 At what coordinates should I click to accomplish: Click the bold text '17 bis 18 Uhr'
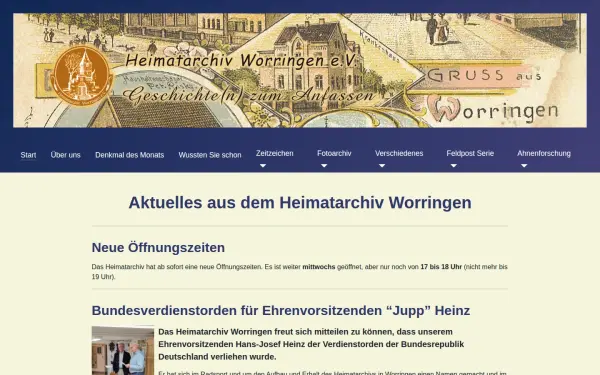tap(441, 267)
